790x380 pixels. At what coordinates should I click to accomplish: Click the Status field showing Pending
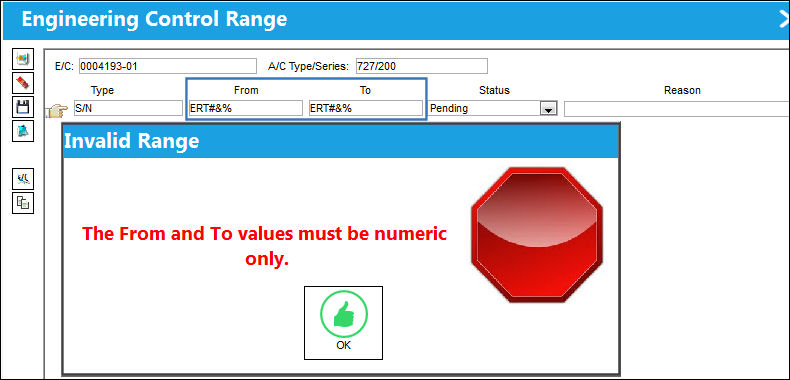(493, 108)
